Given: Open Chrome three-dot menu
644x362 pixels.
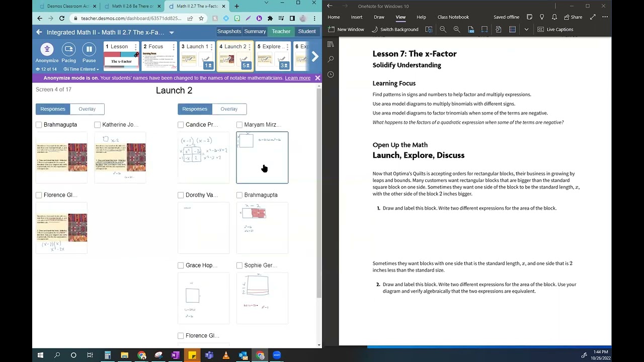Looking at the screenshot, I should [314, 18].
